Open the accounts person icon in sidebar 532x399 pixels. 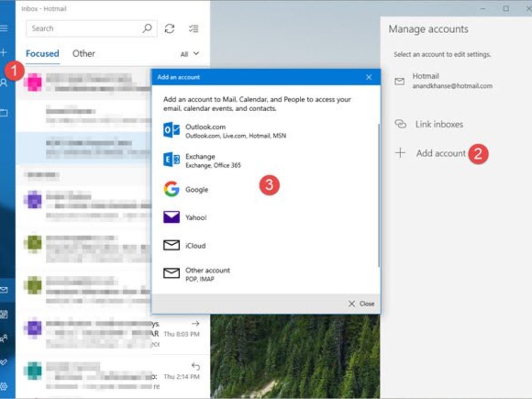point(4,82)
